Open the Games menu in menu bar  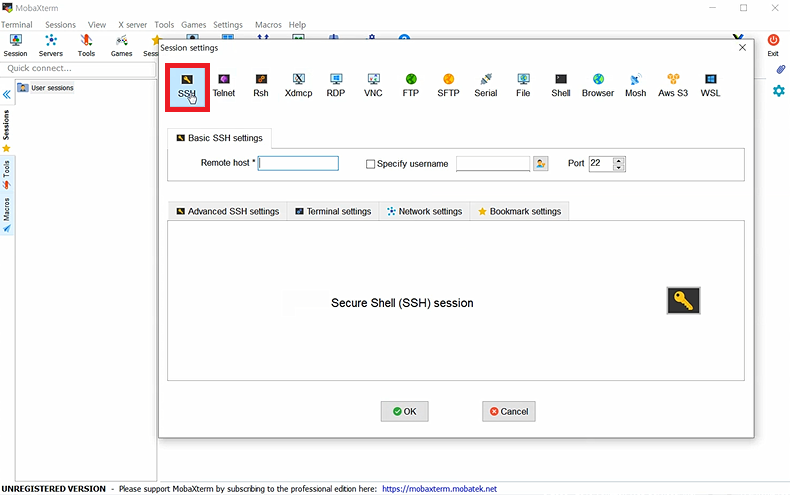click(193, 25)
